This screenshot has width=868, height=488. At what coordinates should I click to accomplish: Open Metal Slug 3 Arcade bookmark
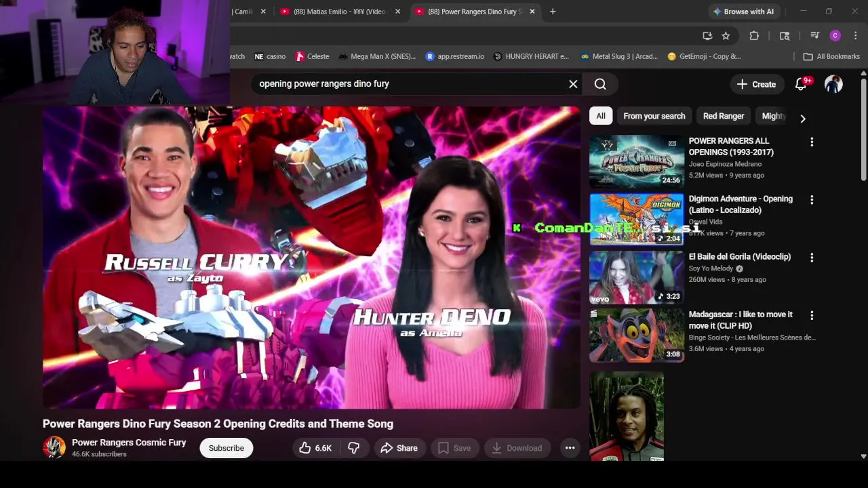[x=618, y=56]
